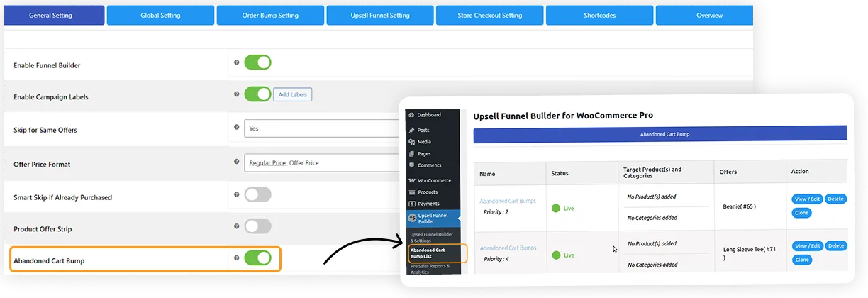
Task: Open the Upsell Funnel Setting tab
Action: [380, 16]
